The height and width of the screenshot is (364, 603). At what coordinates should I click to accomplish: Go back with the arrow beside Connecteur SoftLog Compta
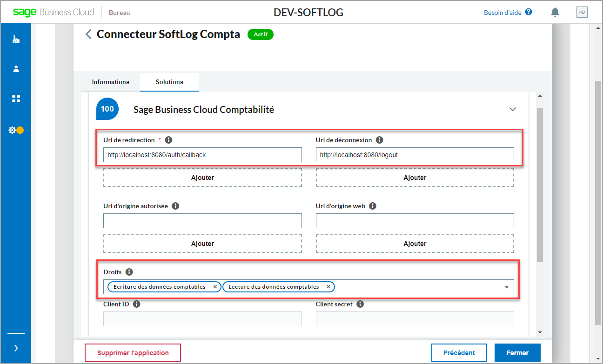(88, 34)
